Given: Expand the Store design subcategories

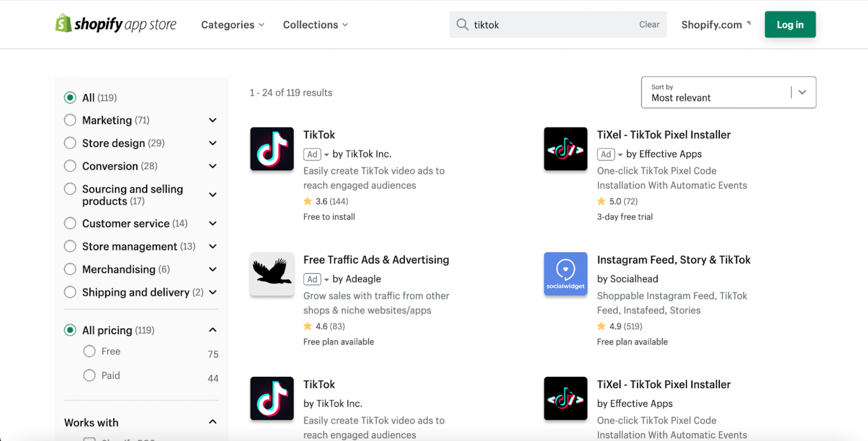Looking at the screenshot, I should click(213, 143).
